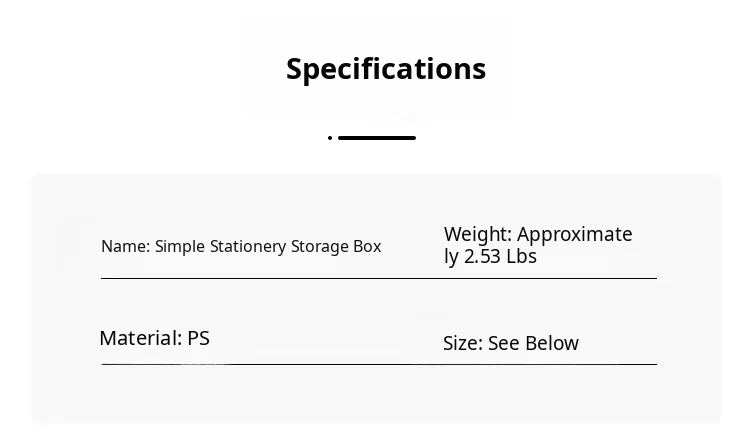Click the 2.53 Lbs weight value
This screenshot has height=444, width=750.
click(500, 257)
